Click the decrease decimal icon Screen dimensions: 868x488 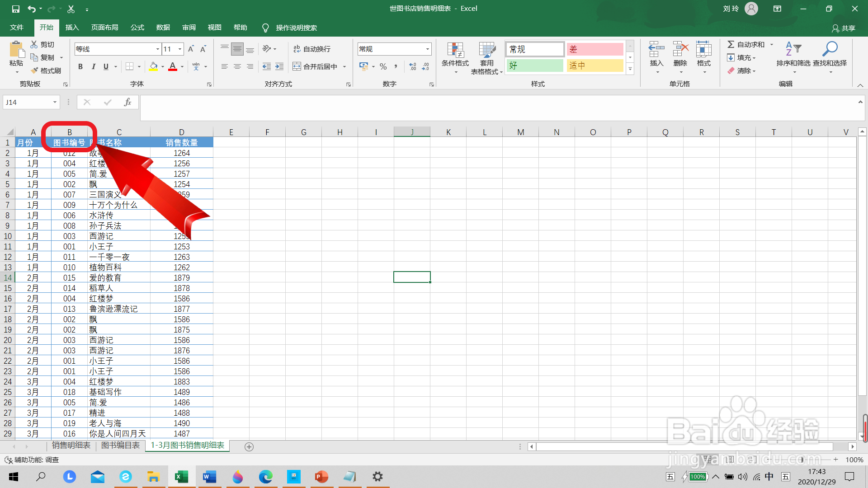point(425,66)
